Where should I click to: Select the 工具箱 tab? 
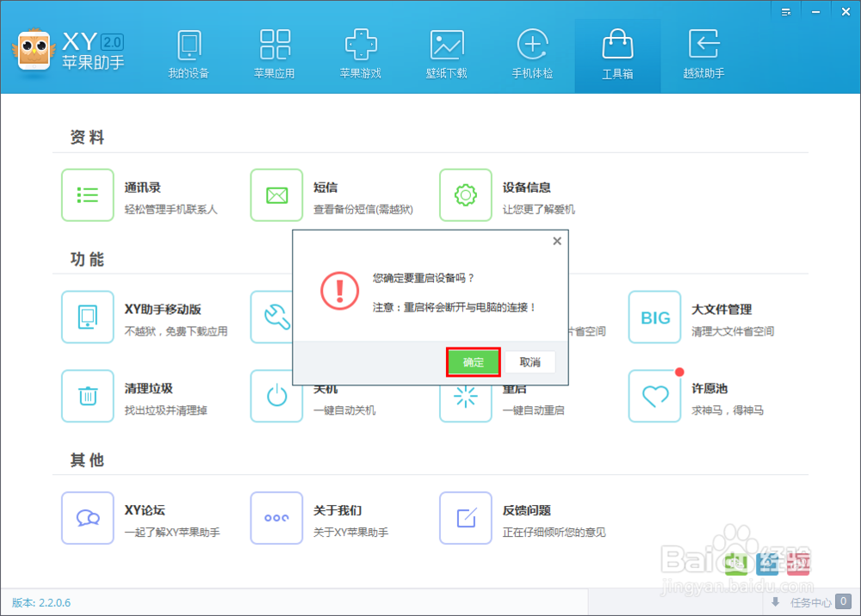click(x=617, y=56)
